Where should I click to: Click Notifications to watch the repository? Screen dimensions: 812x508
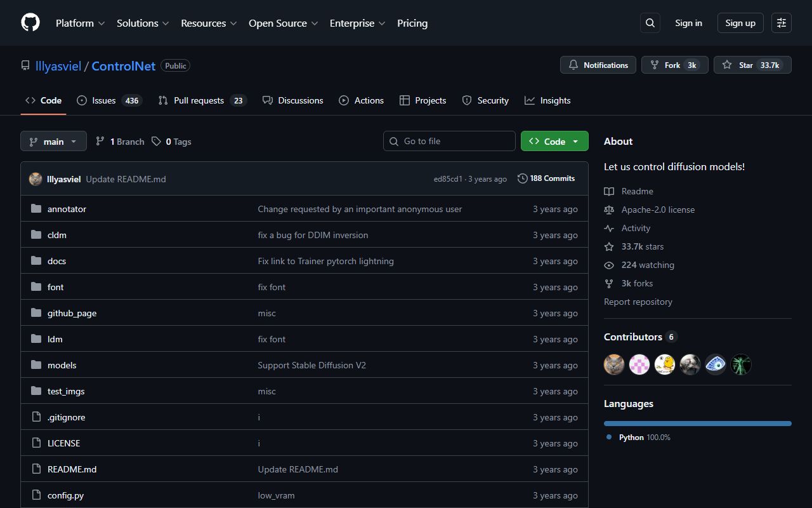coord(598,65)
